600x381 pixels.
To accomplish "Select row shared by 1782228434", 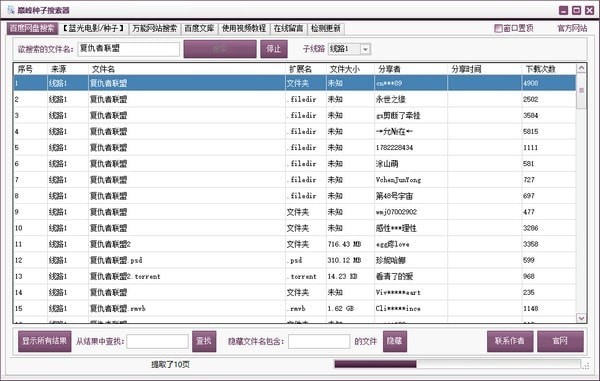I will [294, 148].
